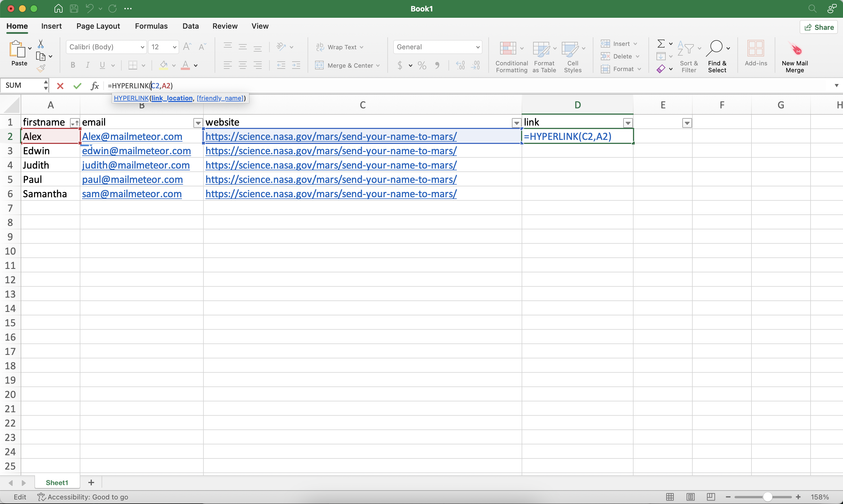Increase indent in the cell
This screenshot has width=843, height=504.
296,65
